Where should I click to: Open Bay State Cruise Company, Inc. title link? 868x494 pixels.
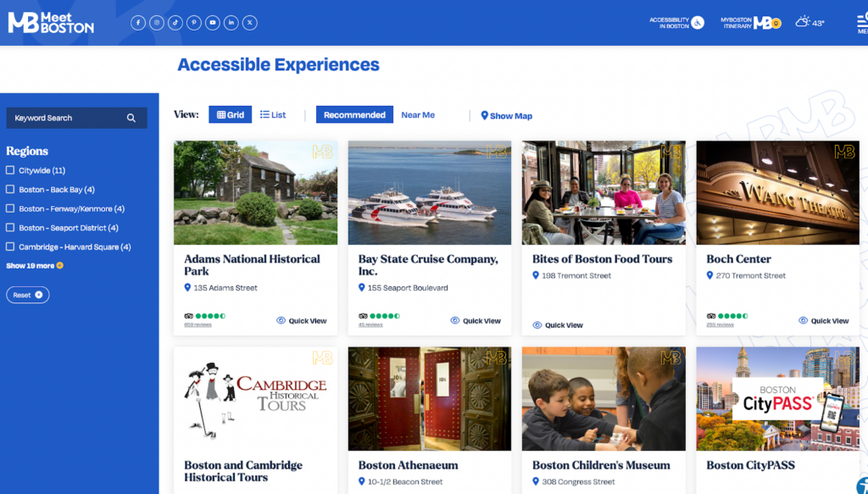[428, 265]
